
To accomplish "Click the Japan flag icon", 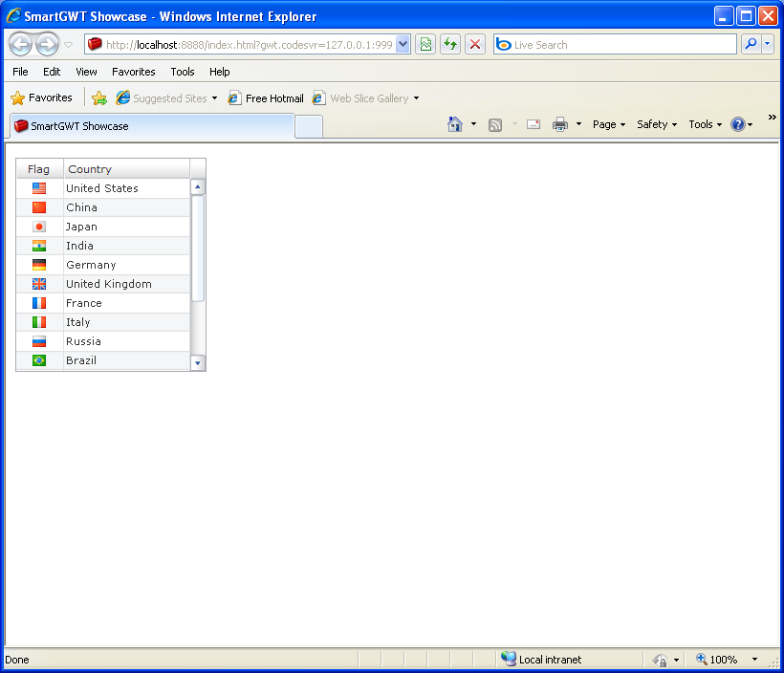I will (x=39, y=227).
